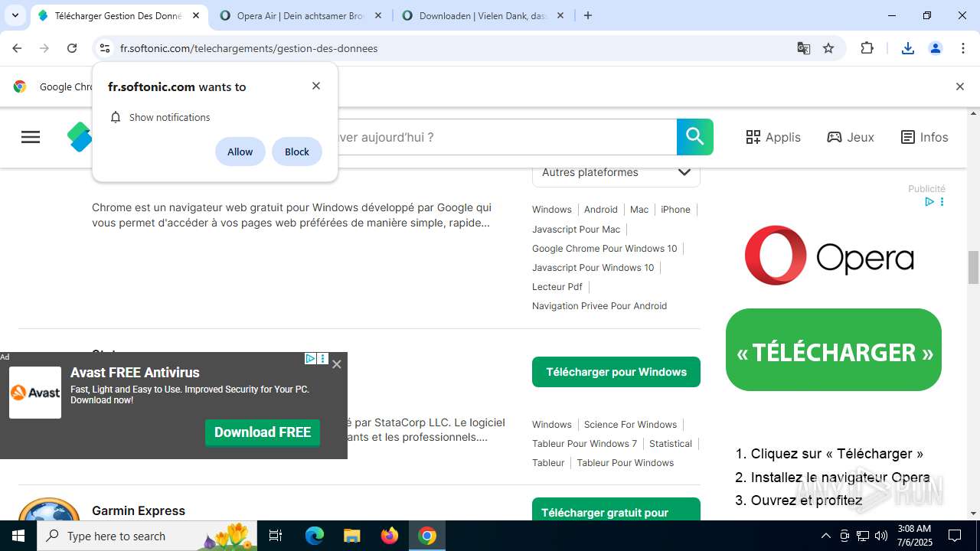Switch to the Opera Air tab
Screen dimensions: 980x551
coord(300,15)
